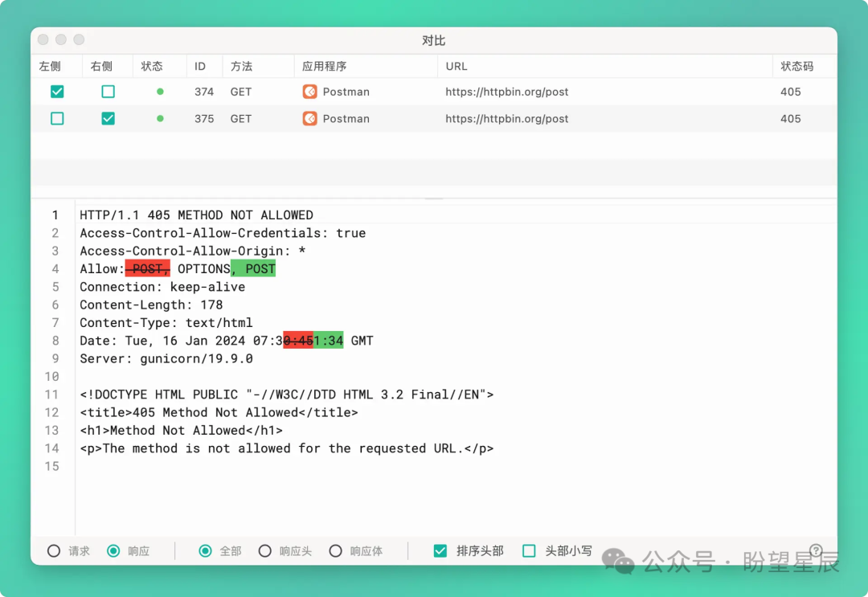The height and width of the screenshot is (597, 868).
Task: Uncheck the left-side checkbox for request 374
Action: (x=57, y=92)
